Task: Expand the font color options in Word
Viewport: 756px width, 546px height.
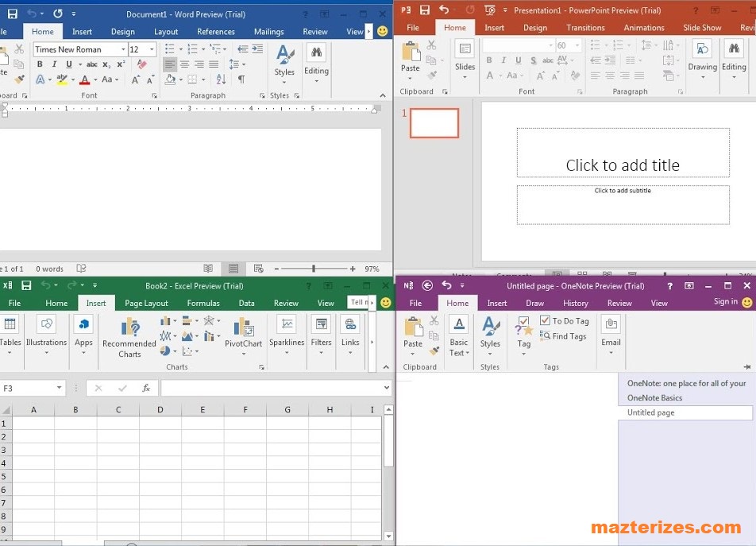Action: tap(95, 79)
